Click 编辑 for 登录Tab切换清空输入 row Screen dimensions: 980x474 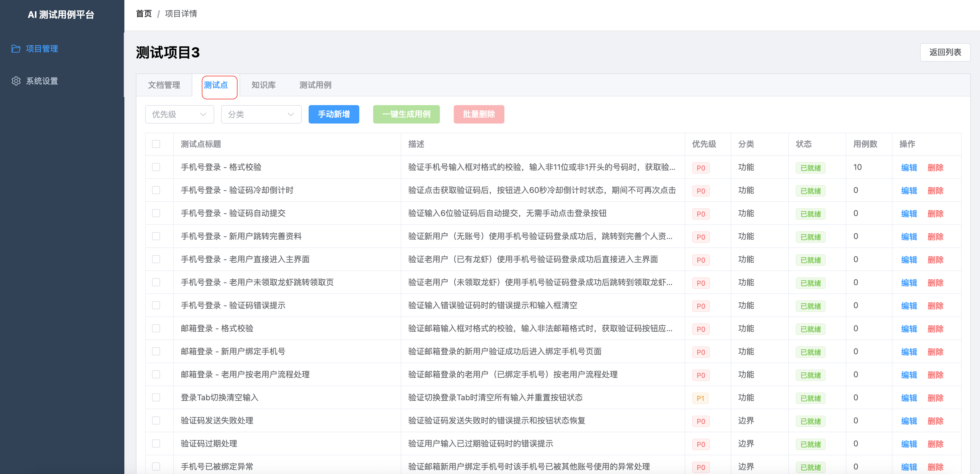point(909,398)
